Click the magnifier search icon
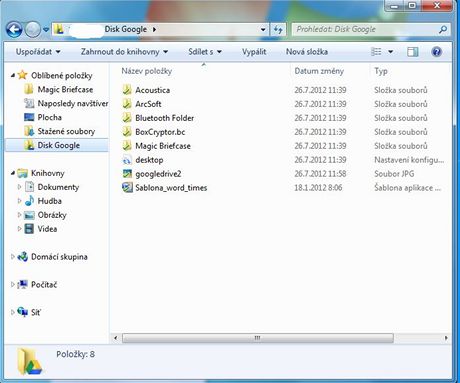460x383 pixels. tap(443, 30)
